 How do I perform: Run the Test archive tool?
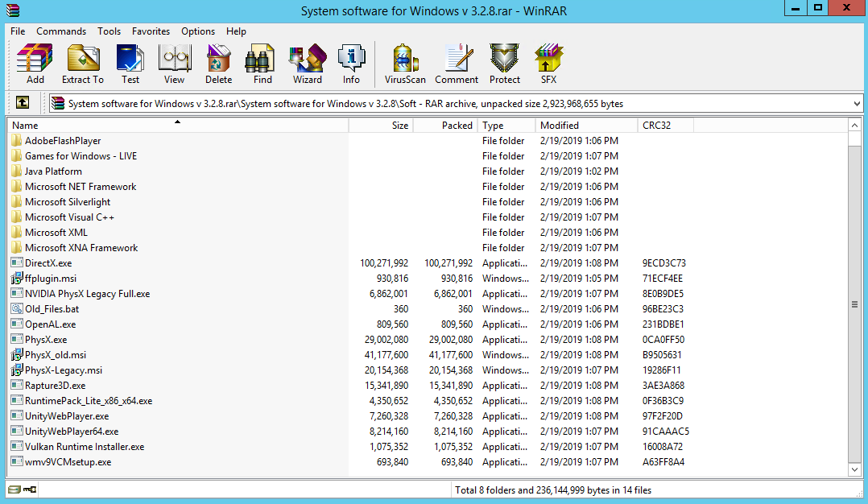click(130, 64)
